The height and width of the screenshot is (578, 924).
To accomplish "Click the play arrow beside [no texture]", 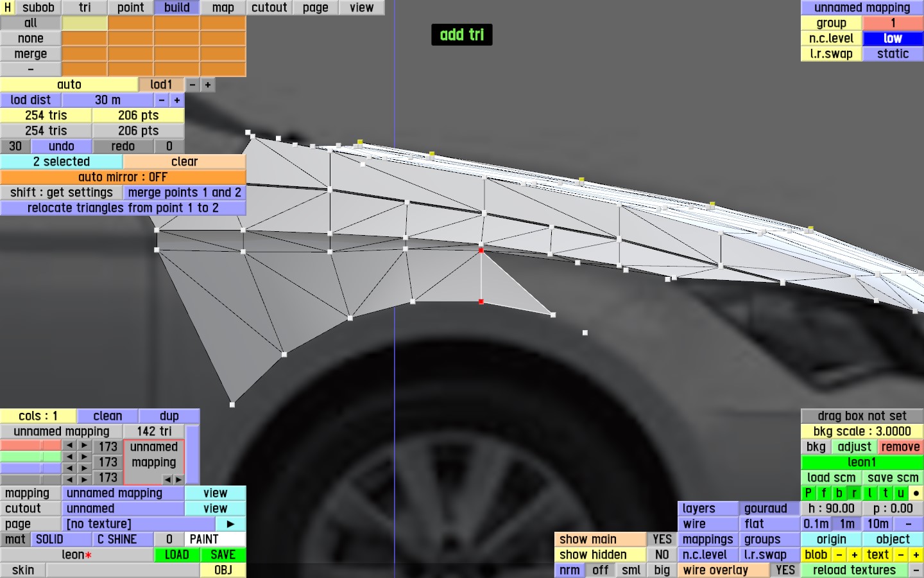I will 230,524.
